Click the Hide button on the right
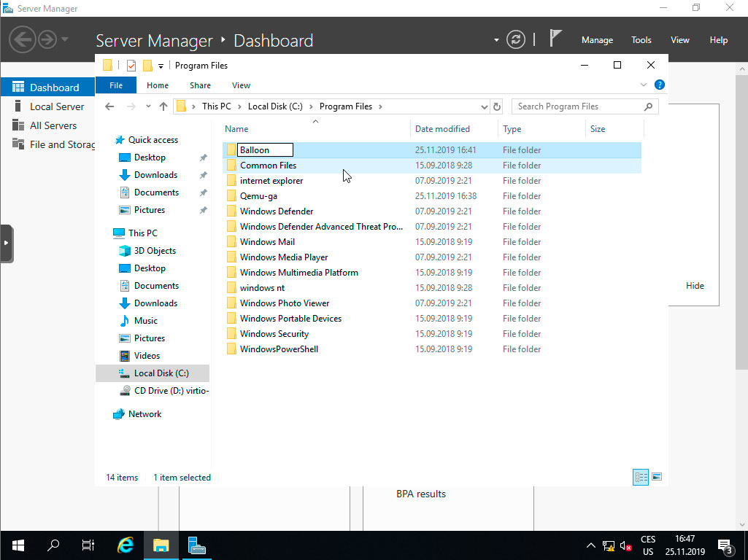This screenshot has height=560, width=748. tap(695, 285)
